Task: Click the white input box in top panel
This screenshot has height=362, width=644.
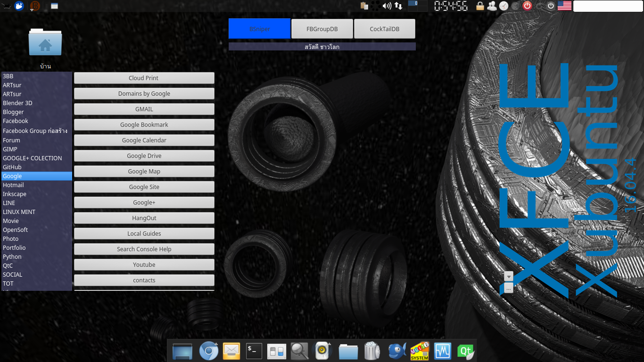Action: click(608, 6)
